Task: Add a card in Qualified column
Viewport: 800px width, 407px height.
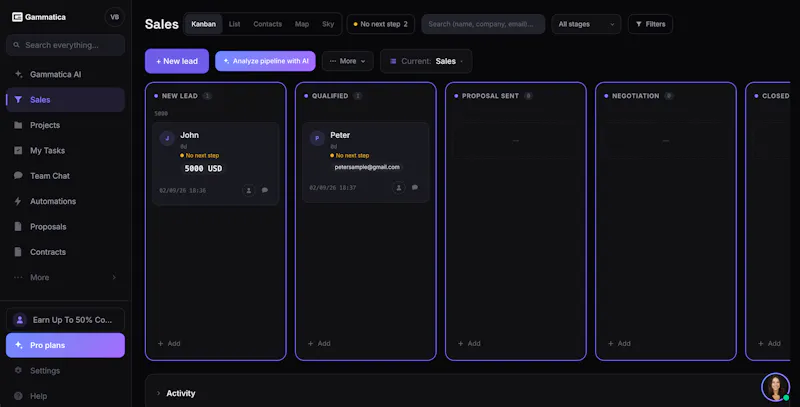Action: pyautogui.click(x=319, y=344)
